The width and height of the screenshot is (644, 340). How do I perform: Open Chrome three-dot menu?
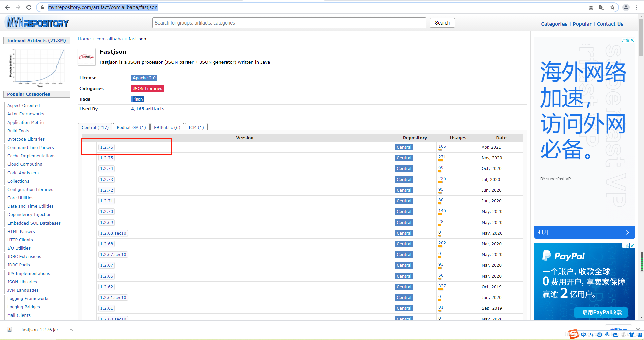click(x=637, y=7)
